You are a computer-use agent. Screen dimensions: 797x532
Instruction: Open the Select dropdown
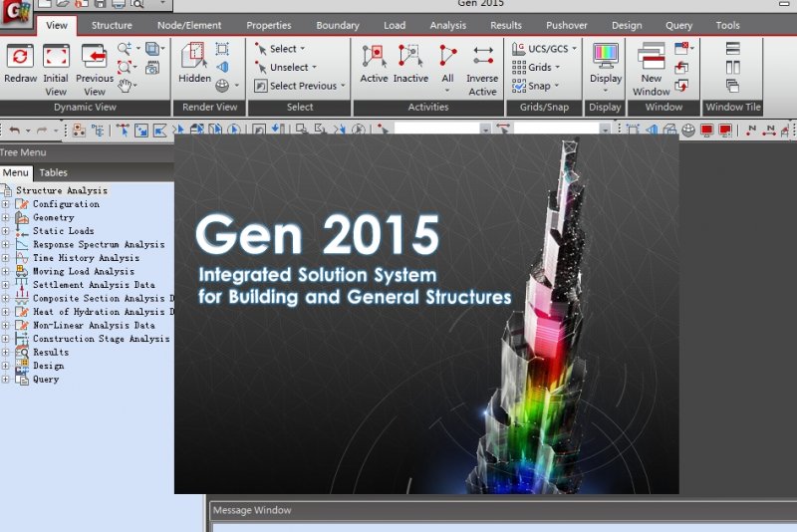303,49
